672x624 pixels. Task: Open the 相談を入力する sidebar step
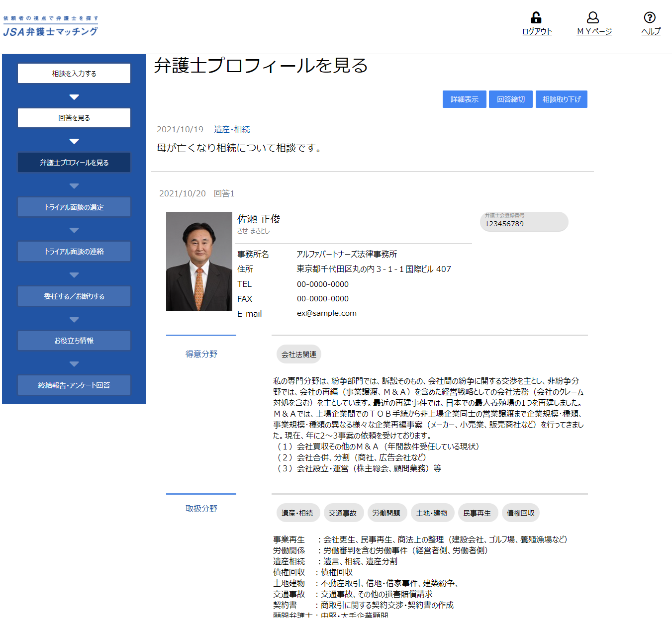pyautogui.click(x=74, y=73)
